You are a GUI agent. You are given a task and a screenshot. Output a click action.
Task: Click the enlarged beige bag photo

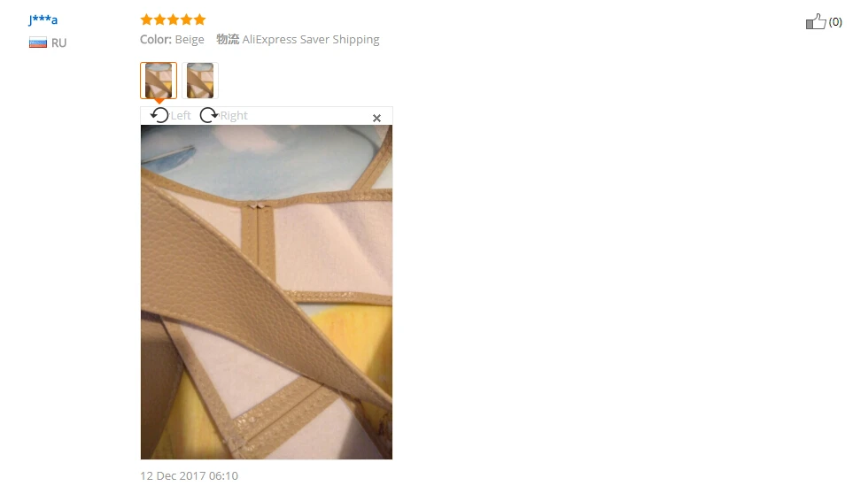coord(267,292)
